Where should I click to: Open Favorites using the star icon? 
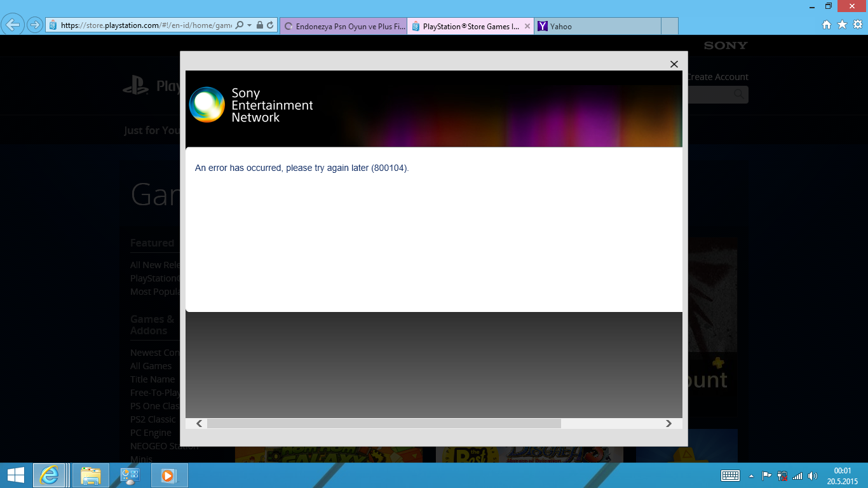click(x=842, y=25)
